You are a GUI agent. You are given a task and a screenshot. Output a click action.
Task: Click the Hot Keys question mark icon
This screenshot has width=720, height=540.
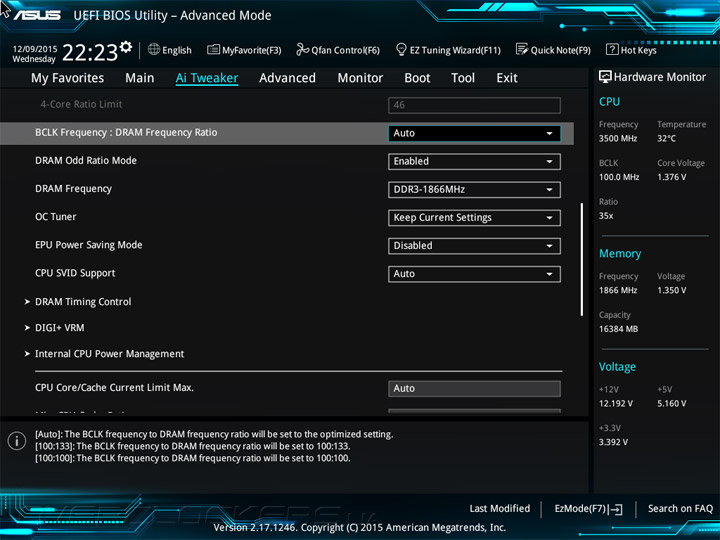pos(612,49)
